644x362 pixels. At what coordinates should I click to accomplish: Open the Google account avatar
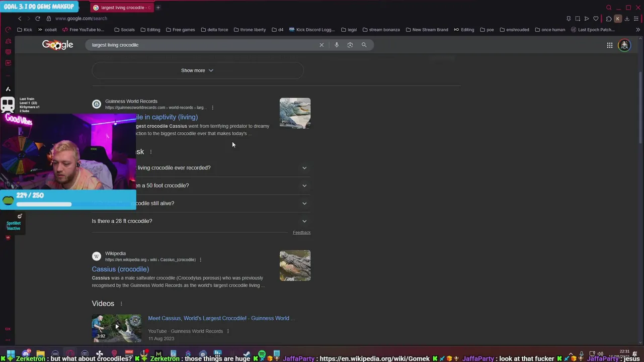pyautogui.click(x=624, y=45)
